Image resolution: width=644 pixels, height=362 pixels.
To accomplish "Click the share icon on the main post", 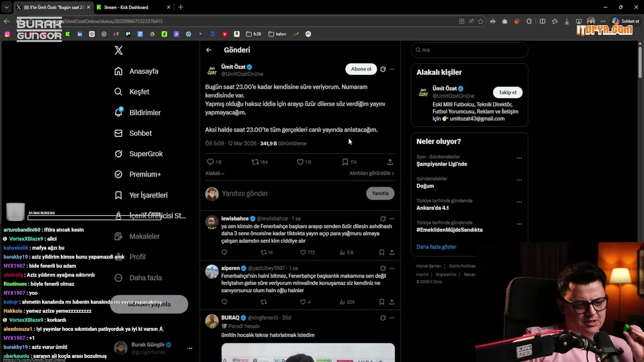I will pyautogui.click(x=390, y=162).
